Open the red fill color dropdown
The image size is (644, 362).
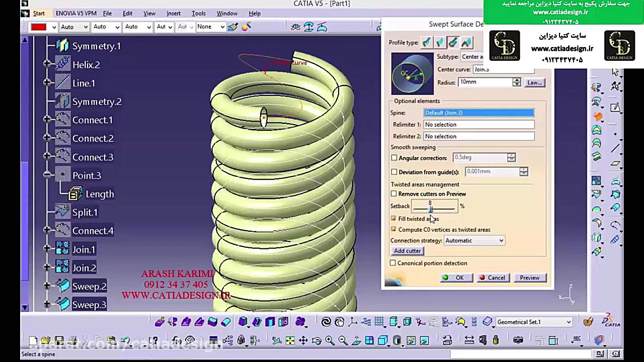point(55,27)
